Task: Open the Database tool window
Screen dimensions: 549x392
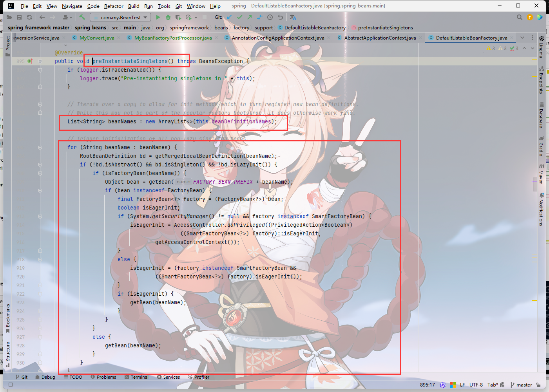Action: click(x=541, y=115)
